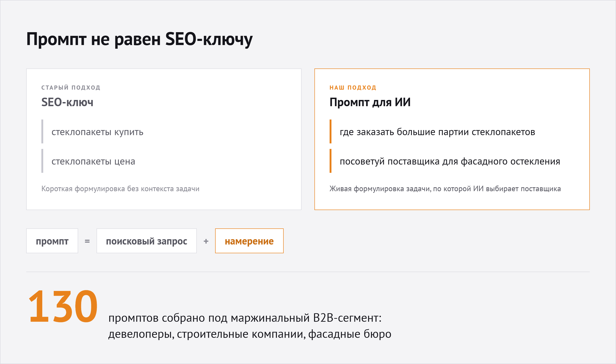Select the 'СТАРЫЙ ПОДХОД' label

point(71,88)
